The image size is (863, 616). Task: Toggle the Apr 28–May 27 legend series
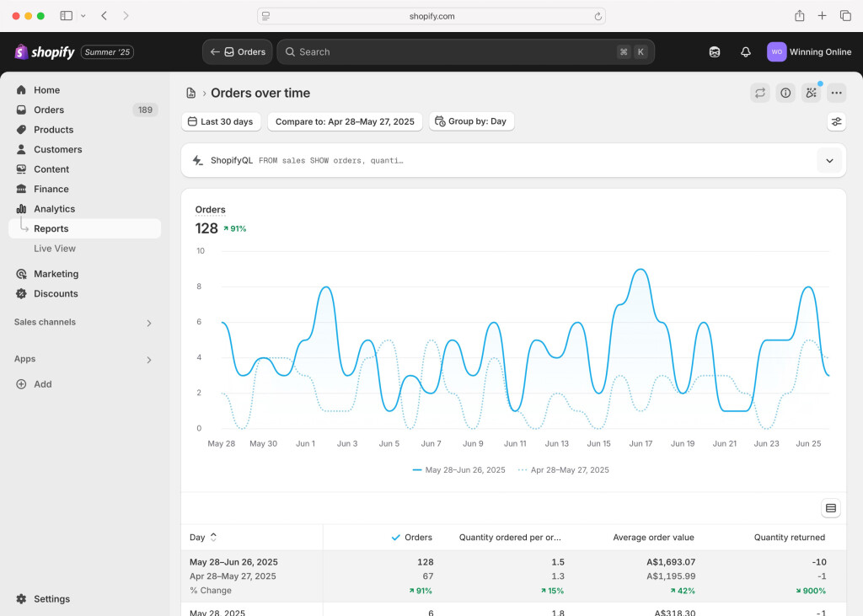[563, 470]
